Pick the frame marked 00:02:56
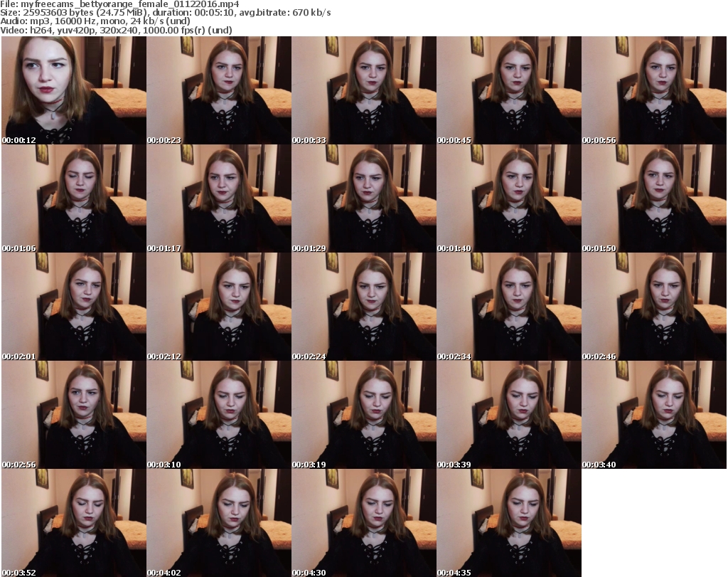The height and width of the screenshot is (577, 728). pyautogui.click(x=73, y=415)
